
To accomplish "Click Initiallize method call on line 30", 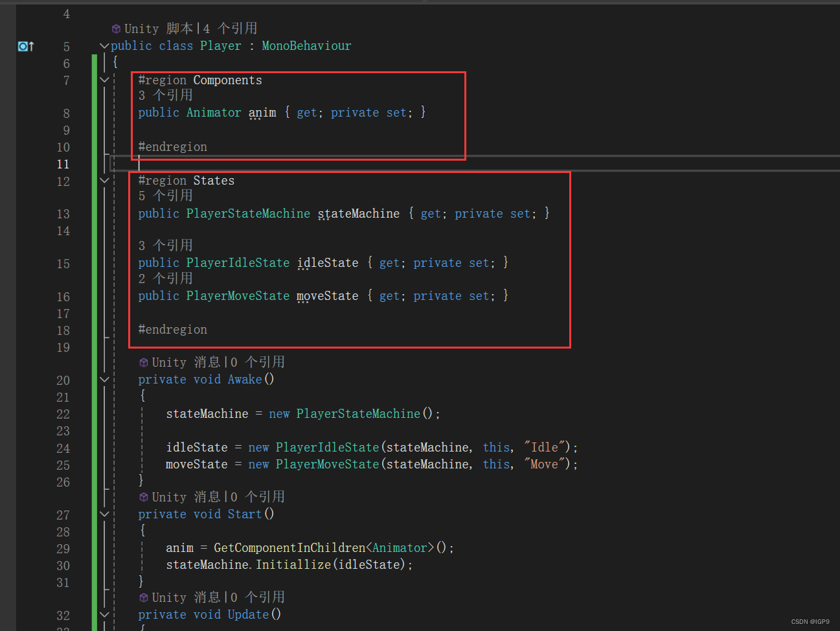I will pos(293,565).
